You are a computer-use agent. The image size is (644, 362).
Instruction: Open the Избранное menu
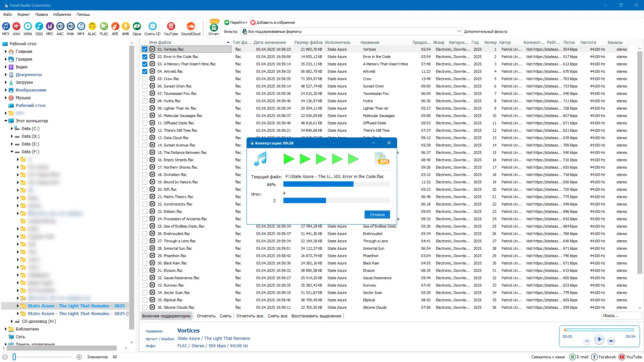click(x=62, y=14)
